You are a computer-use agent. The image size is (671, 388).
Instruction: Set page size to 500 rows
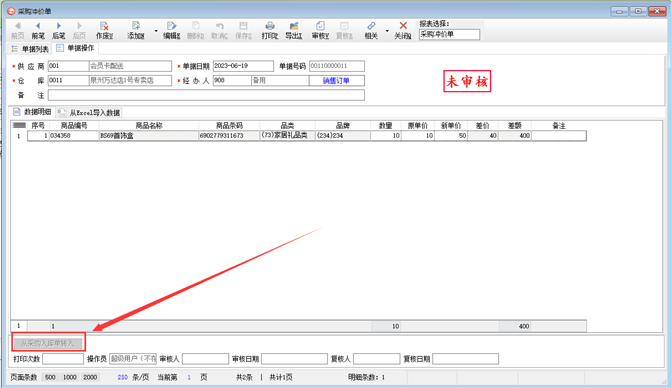pos(50,377)
